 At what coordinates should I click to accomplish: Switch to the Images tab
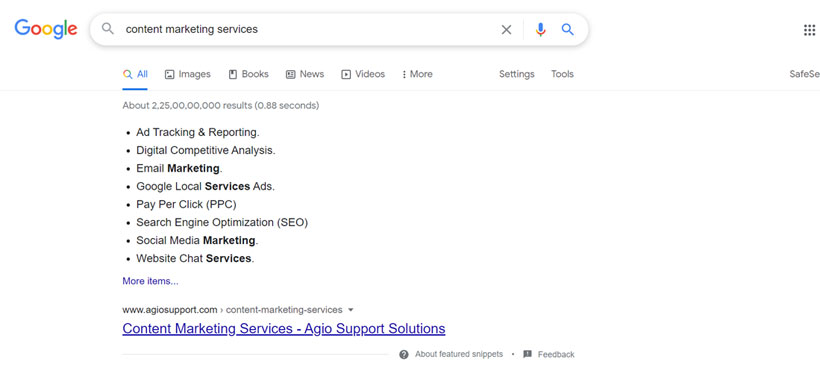point(188,74)
